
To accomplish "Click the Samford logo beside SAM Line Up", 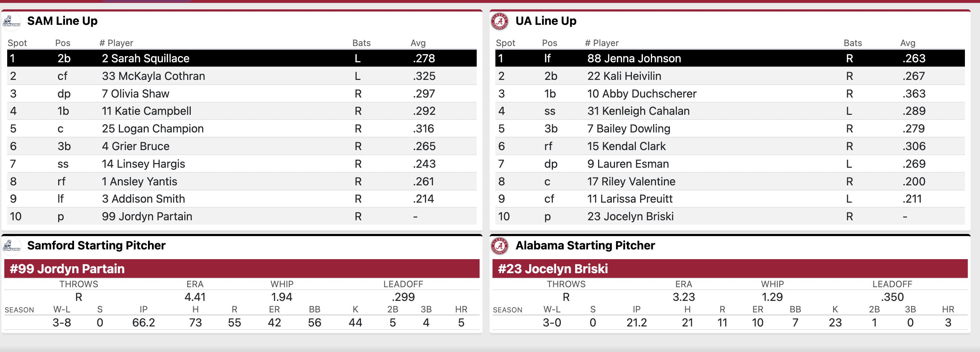I will [12, 21].
